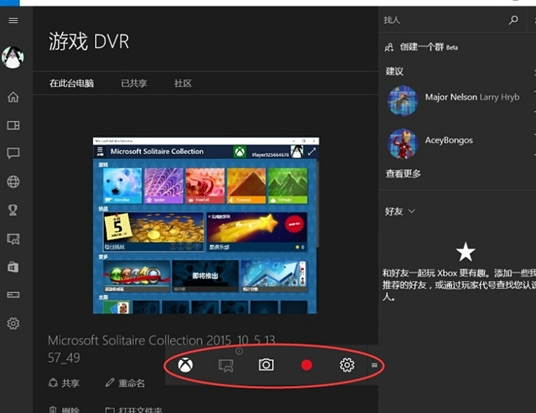The height and width of the screenshot is (413, 536).
Task: Switch to the 在此台电脑 tab
Action: coord(71,83)
